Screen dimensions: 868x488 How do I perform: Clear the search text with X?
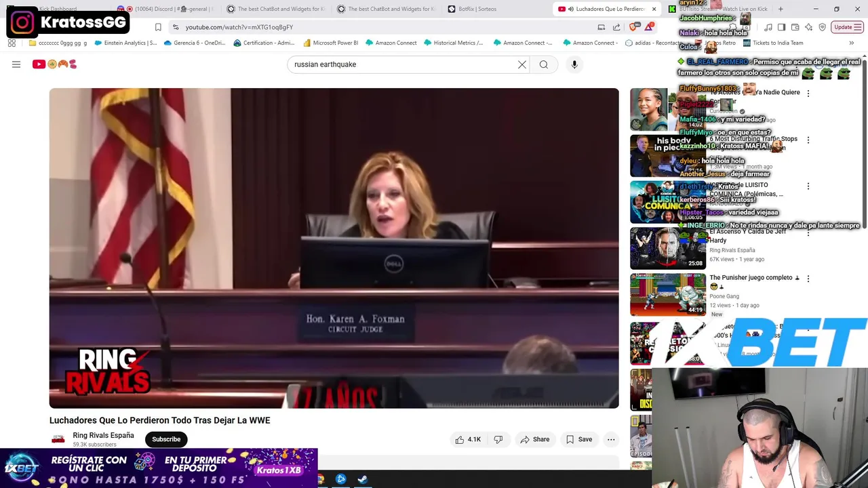click(x=522, y=64)
